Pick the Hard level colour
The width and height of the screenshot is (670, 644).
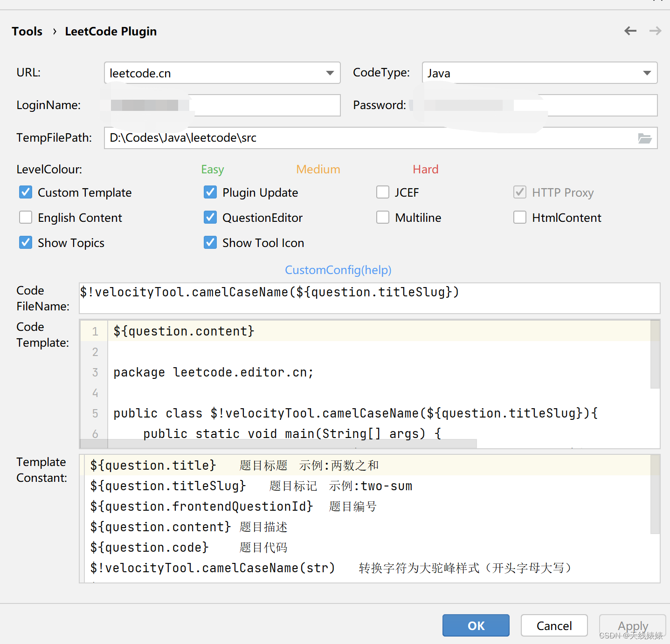[426, 169]
